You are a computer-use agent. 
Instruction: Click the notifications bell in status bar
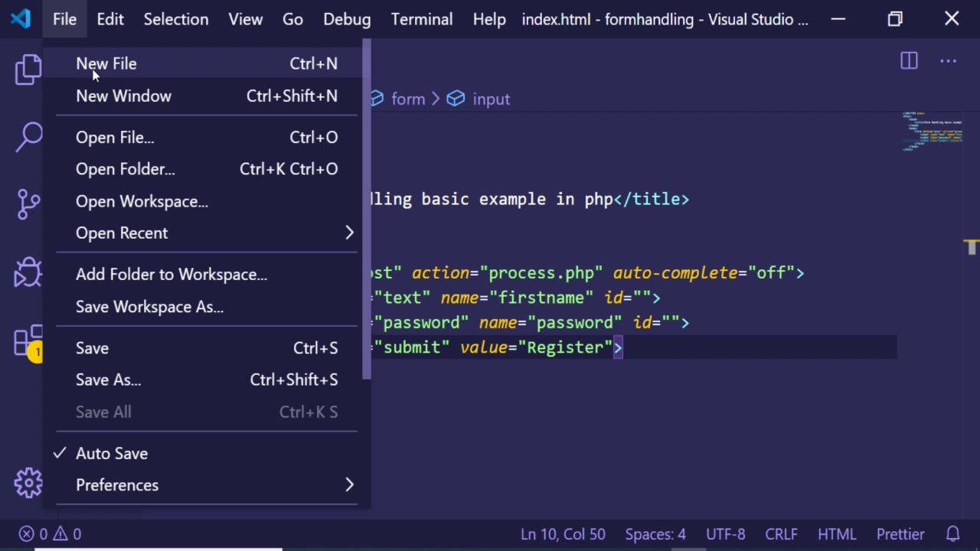pos(953,534)
